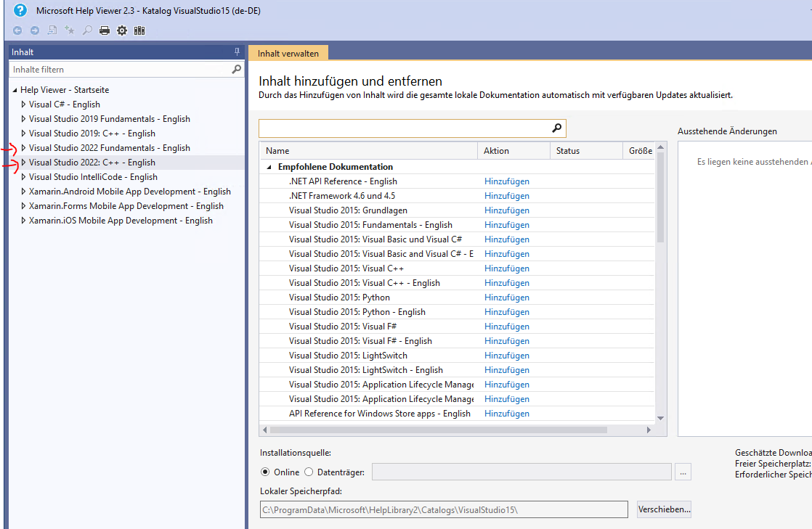Expand Xamarin.Forms Mobile App Development node
This screenshot has height=529, width=812.
click(x=23, y=206)
